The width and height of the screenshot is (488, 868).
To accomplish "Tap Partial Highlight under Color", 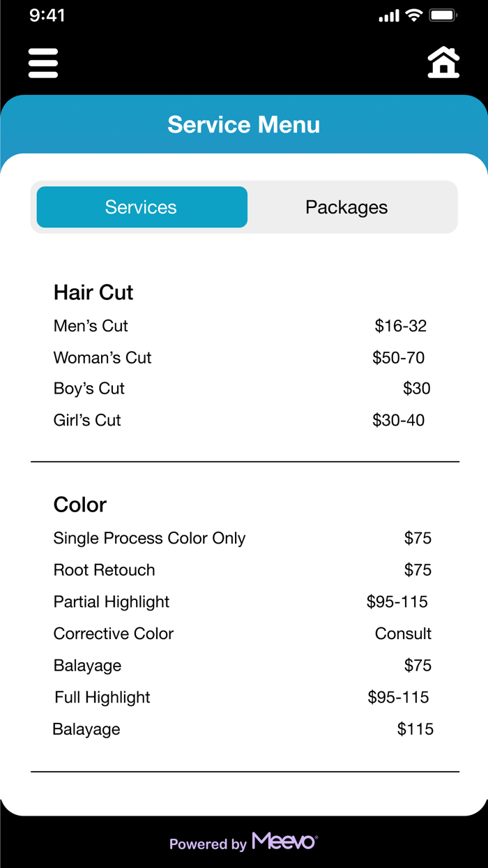I will point(112,601).
